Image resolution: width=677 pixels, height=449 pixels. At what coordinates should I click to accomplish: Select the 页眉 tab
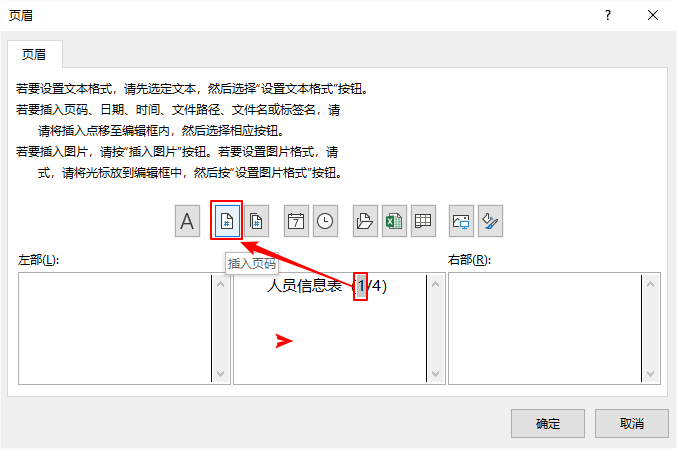35,54
